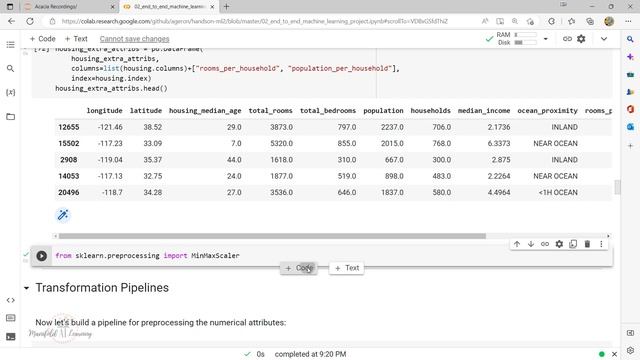Click the MinMaxScaler import code line
The height and width of the screenshot is (360, 640).
pyautogui.click(x=147, y=256)
